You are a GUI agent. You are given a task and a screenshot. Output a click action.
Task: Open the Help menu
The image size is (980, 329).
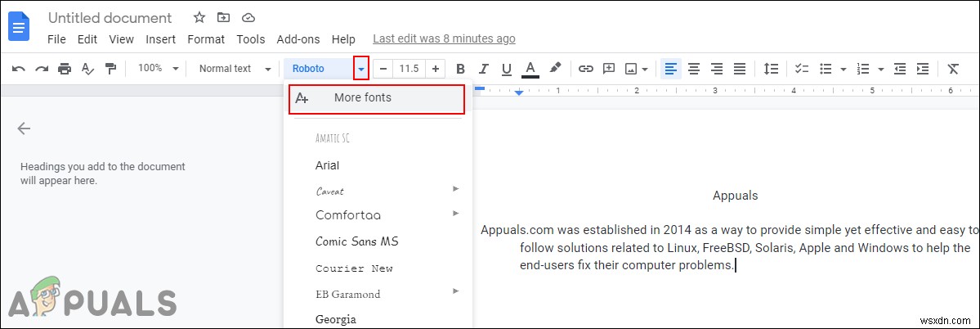(343, 38)
